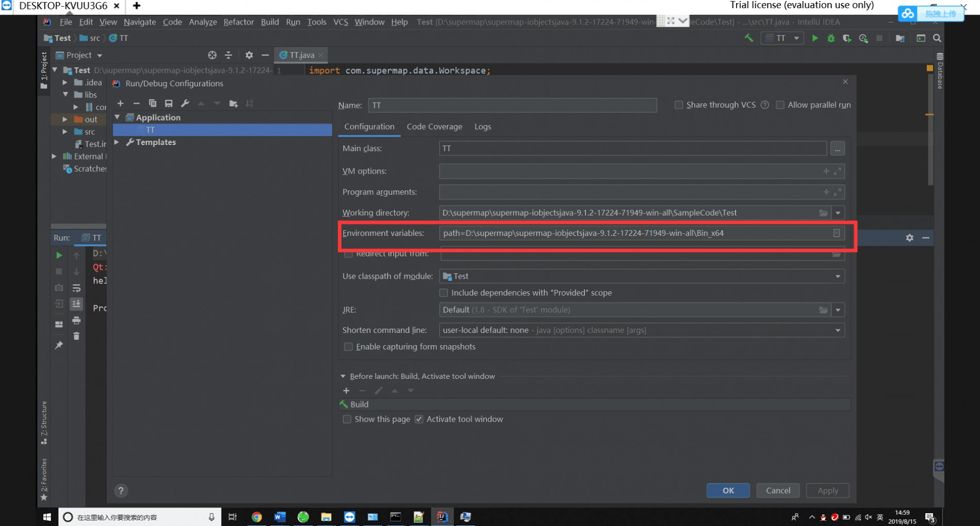Open Use classpath of module dropdown
980x526 pixels.
click(838, 276)
